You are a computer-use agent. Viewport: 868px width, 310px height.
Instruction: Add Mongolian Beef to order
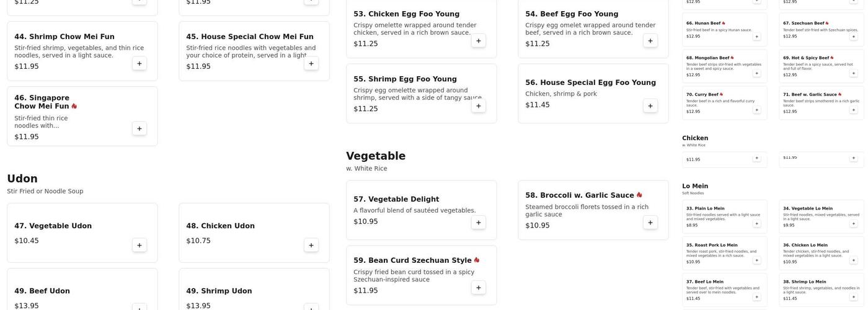pyautogui.click(x=756, y=73)
